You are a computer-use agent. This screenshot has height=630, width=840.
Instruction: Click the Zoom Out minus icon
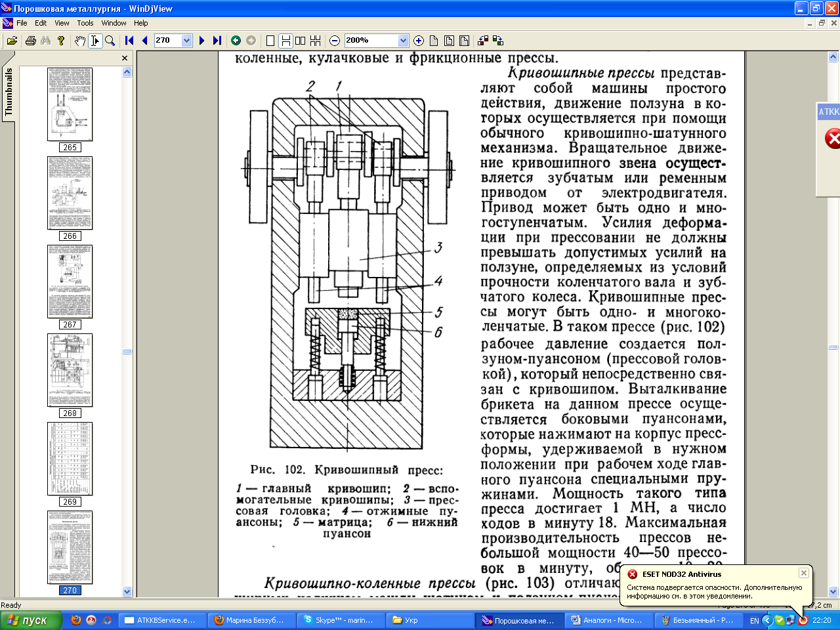pyautogui.click(x=335, y=41)
